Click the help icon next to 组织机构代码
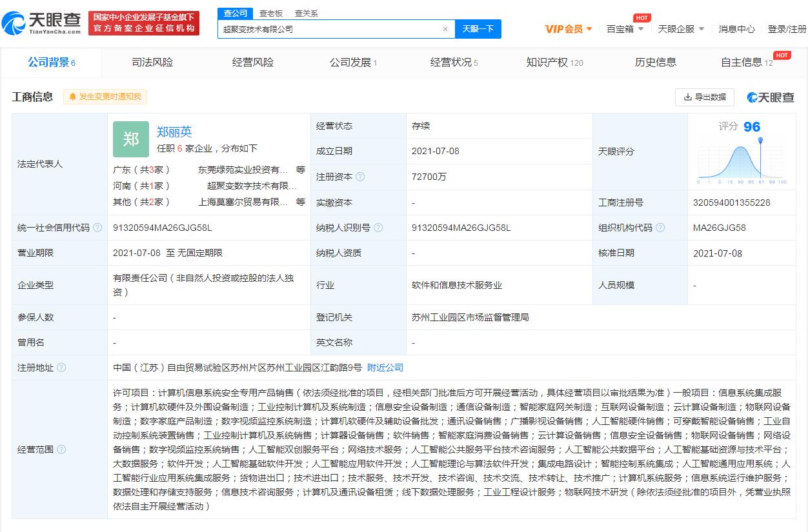Screen dimensions: 808x532 pyautogui.click(x=660, y=228)
